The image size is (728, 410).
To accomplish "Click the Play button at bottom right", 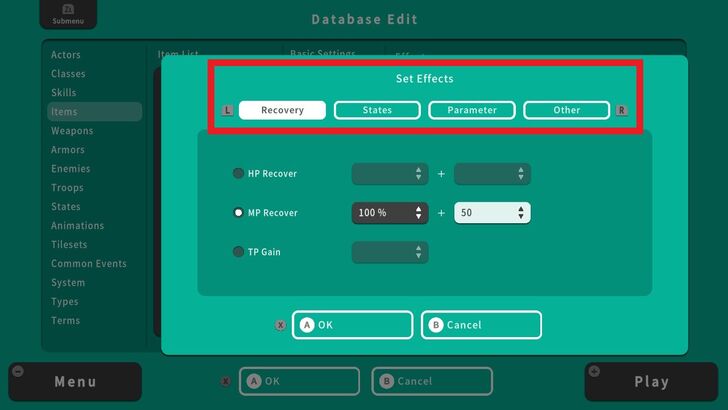I will point(651,382).
